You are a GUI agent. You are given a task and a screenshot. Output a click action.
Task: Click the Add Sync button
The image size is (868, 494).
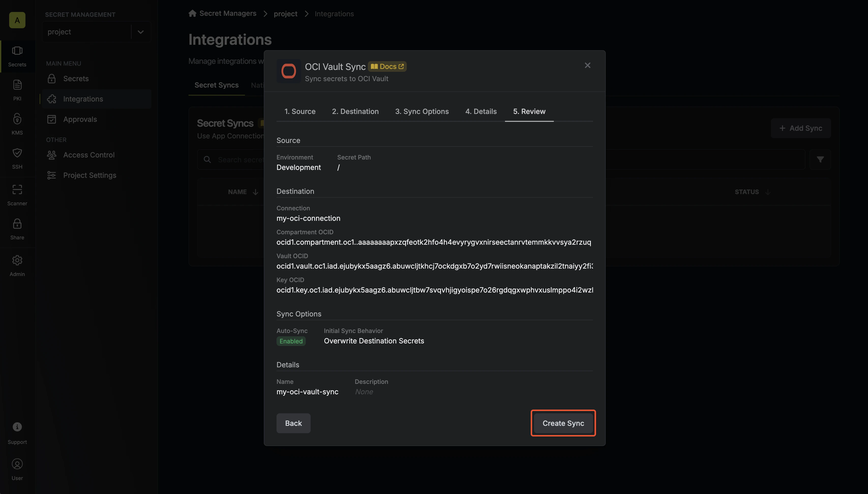pos(801,128)
